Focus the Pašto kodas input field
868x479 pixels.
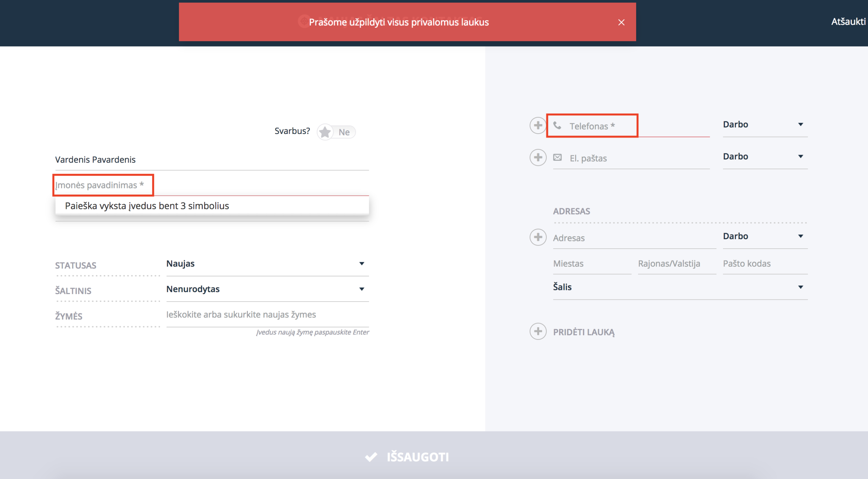pos(765,264)
